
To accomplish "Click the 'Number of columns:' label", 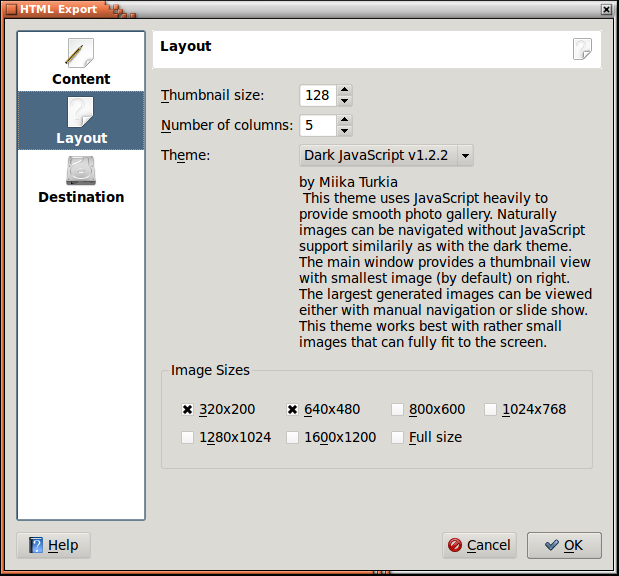I will tap(227, 126).
